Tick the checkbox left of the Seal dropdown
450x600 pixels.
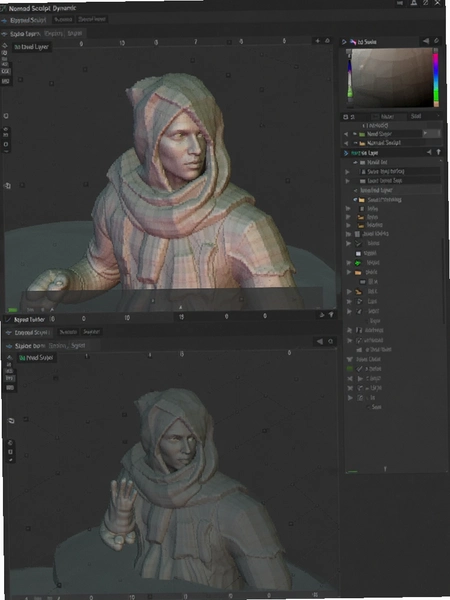(375, 116)
